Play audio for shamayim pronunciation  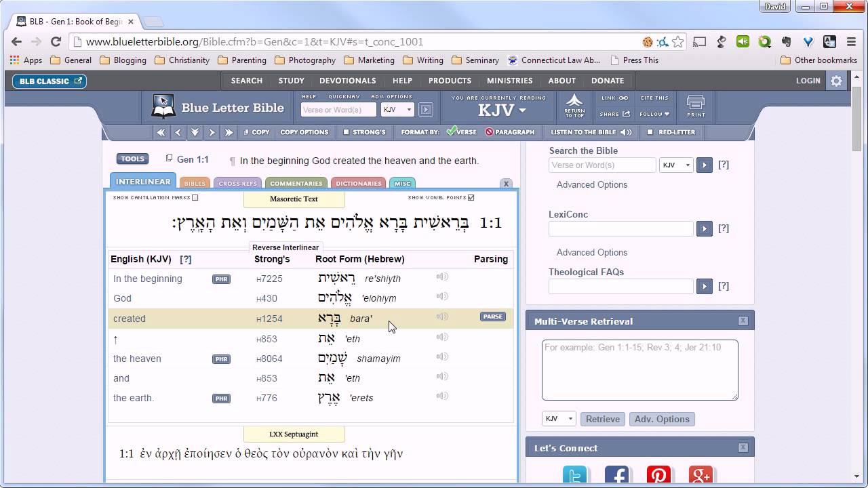tap(442, 357)
